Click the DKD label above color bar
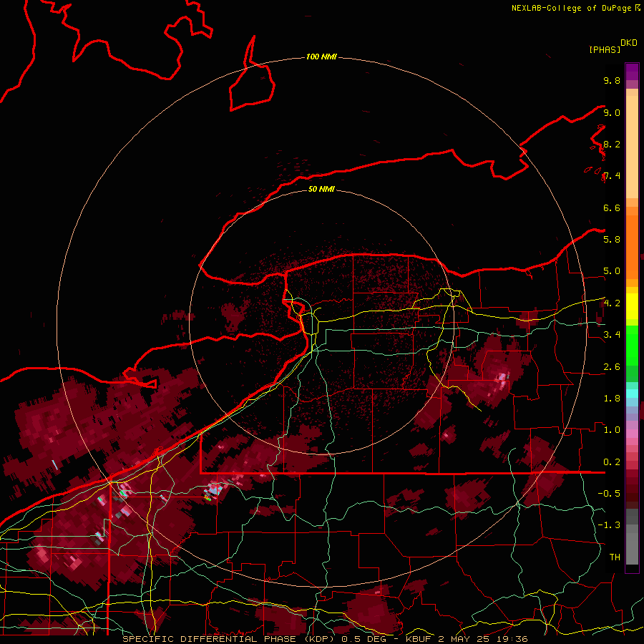 (x=629, y=43)
